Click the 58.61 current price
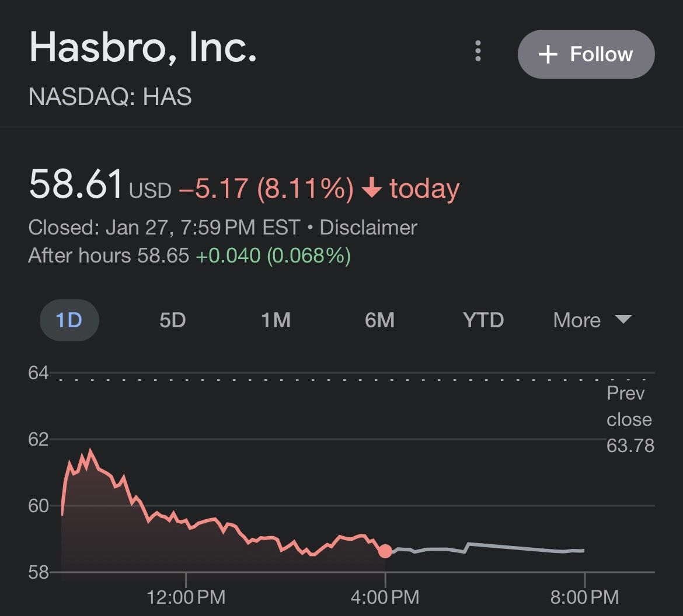Viewport: 683px width, 616px height. 76,183
